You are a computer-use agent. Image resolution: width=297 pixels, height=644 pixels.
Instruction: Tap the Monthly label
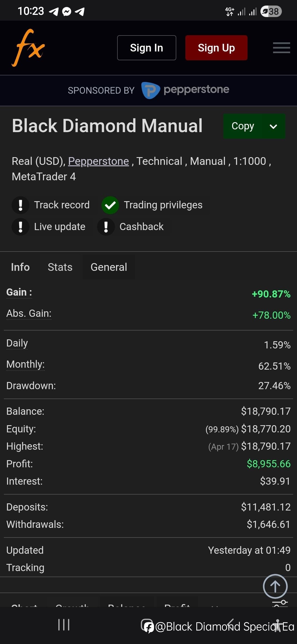click(25, 364)
